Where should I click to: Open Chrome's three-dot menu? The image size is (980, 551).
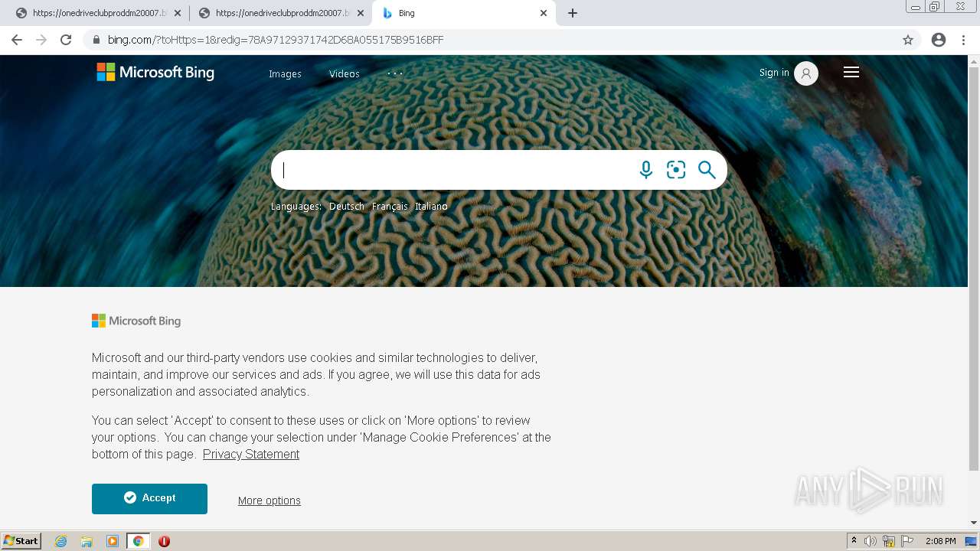pos(964,40)
